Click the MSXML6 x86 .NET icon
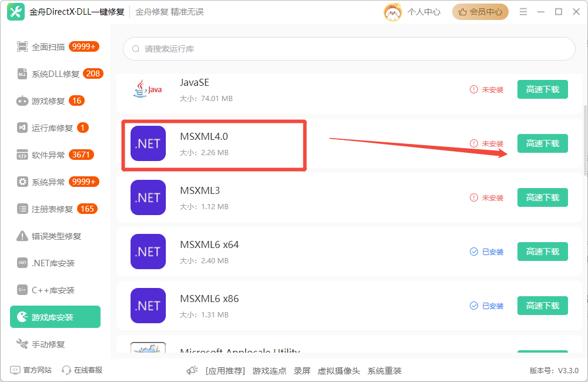588x382 pixels. click(148, 305)
